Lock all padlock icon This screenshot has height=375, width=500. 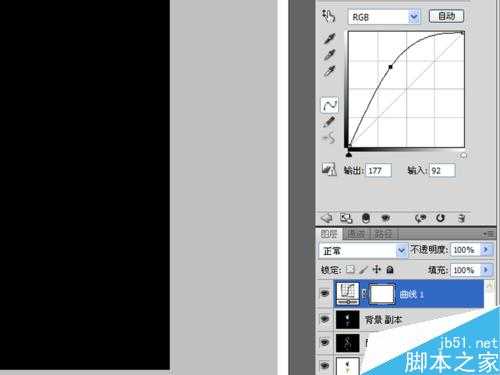[x=390, y=269]
